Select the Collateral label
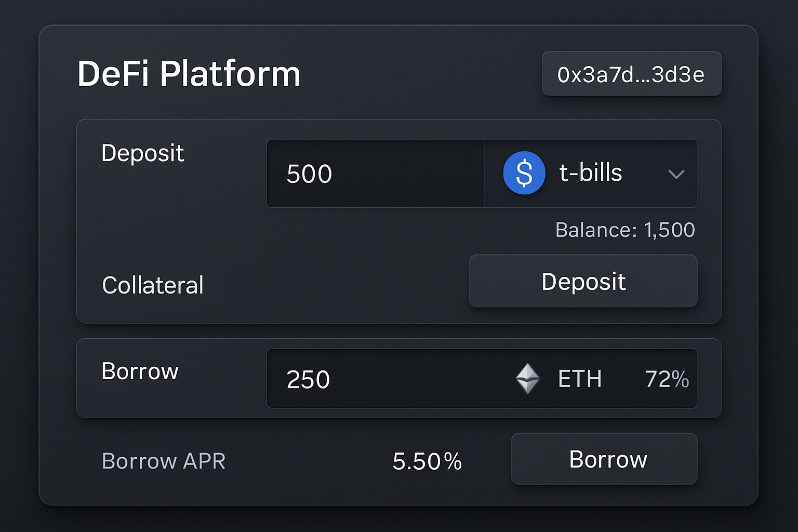Image resolution: width=798 pixels, height=532 pixels. tap(153, 285)
